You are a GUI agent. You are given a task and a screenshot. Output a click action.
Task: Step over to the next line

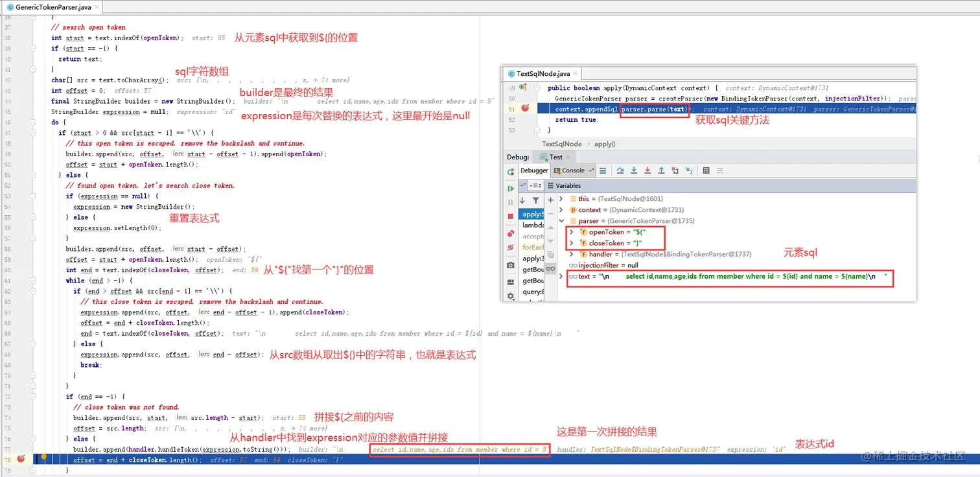coord(620,171)
